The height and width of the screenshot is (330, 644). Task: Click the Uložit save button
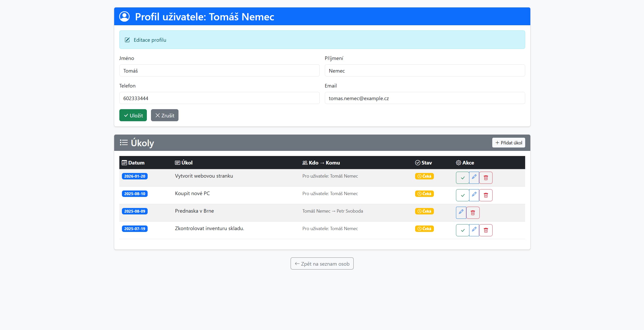133,115
